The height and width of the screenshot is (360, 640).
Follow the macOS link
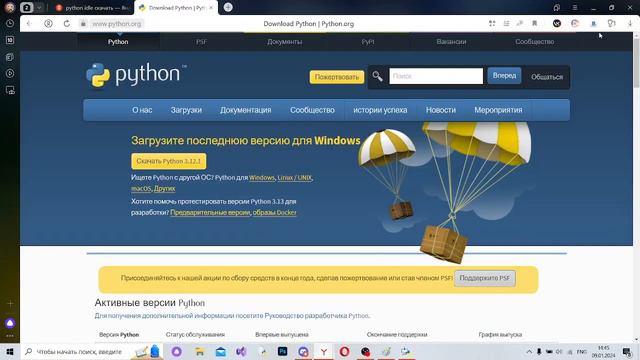click(x=141, y=189)
